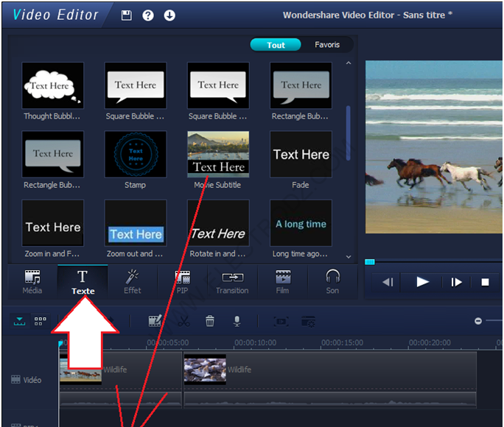Select the Stamp text template

coord(136,154)
